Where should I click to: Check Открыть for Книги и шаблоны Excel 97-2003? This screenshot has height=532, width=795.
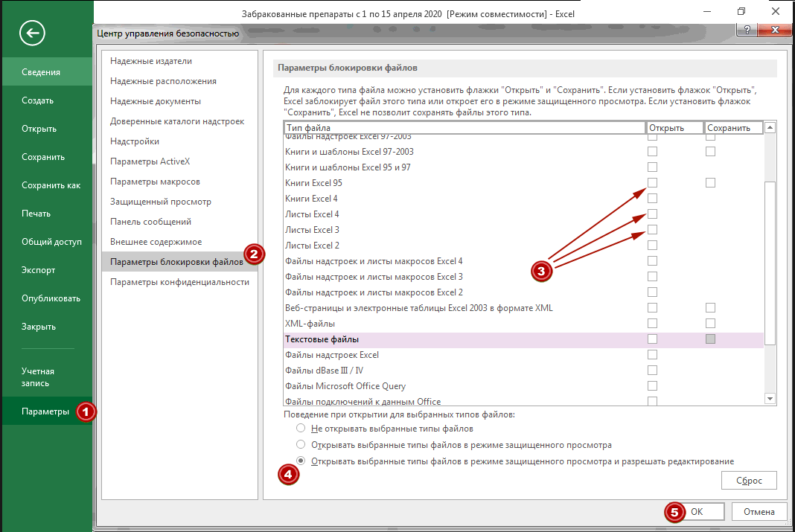653,152
